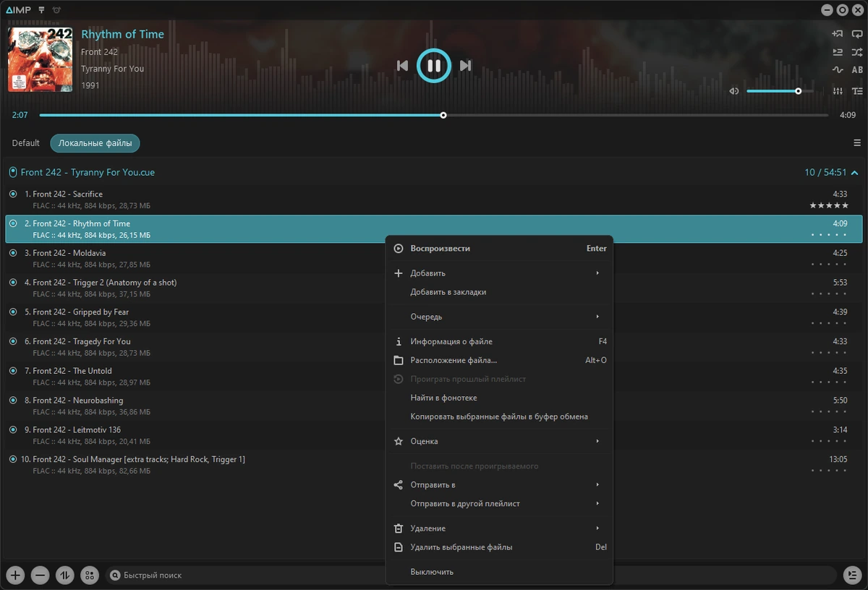Click the 2:07 elapsed time label

coord(20,115)
